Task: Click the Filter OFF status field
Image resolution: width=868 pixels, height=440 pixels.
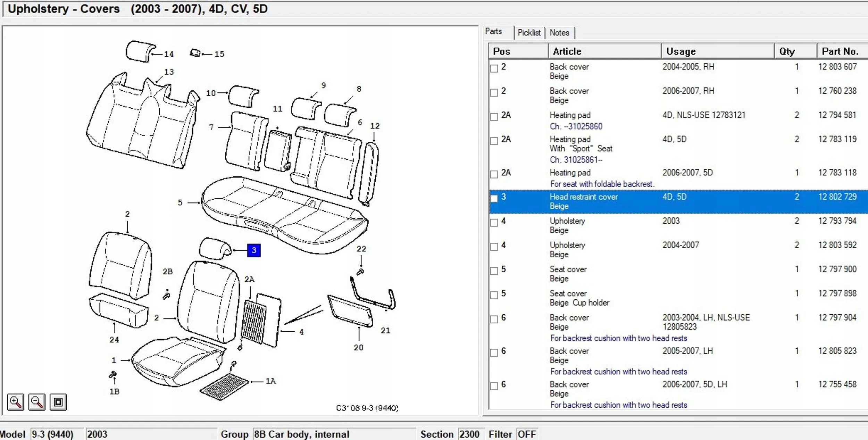Action: click(x=526, y=434)
